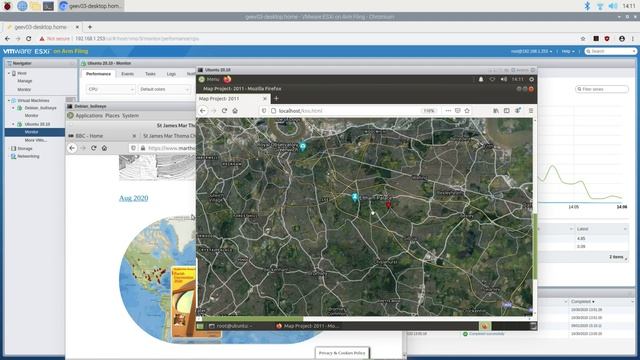Open the Applications menu in Debian
Image resolution: width=640 pixels, height=360 pixels.
coord(89,116)
